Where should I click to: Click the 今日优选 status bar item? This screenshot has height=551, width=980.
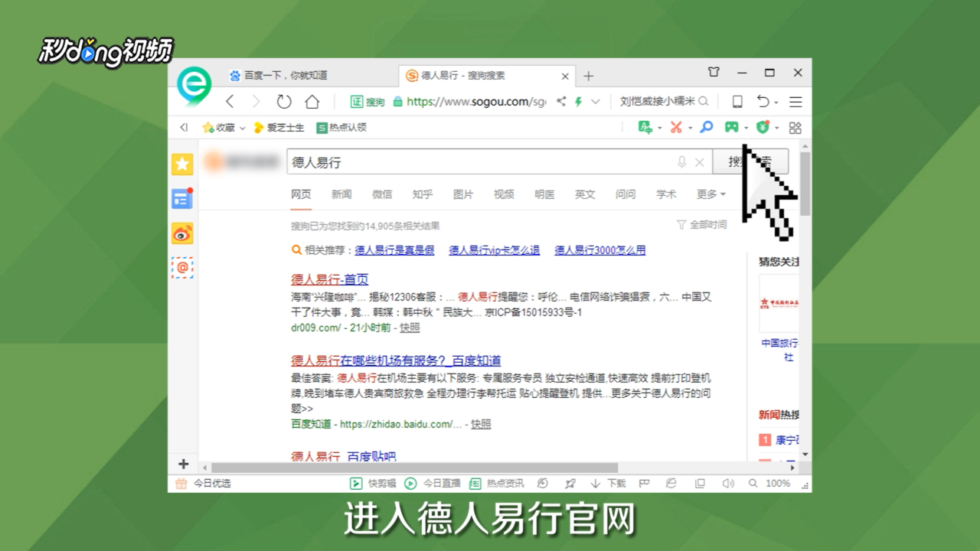point(204,484)
